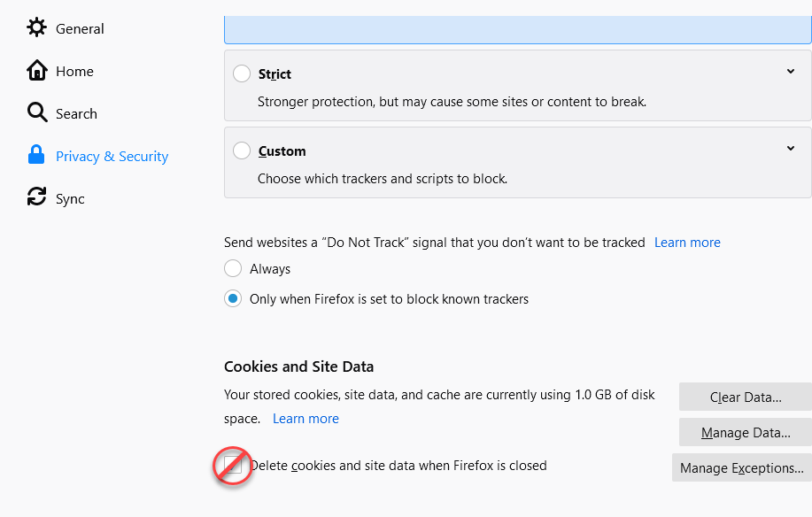Go to the Search settings label
Image resolution: width=812 pixels, height=517 pixels.
(76, 113)
